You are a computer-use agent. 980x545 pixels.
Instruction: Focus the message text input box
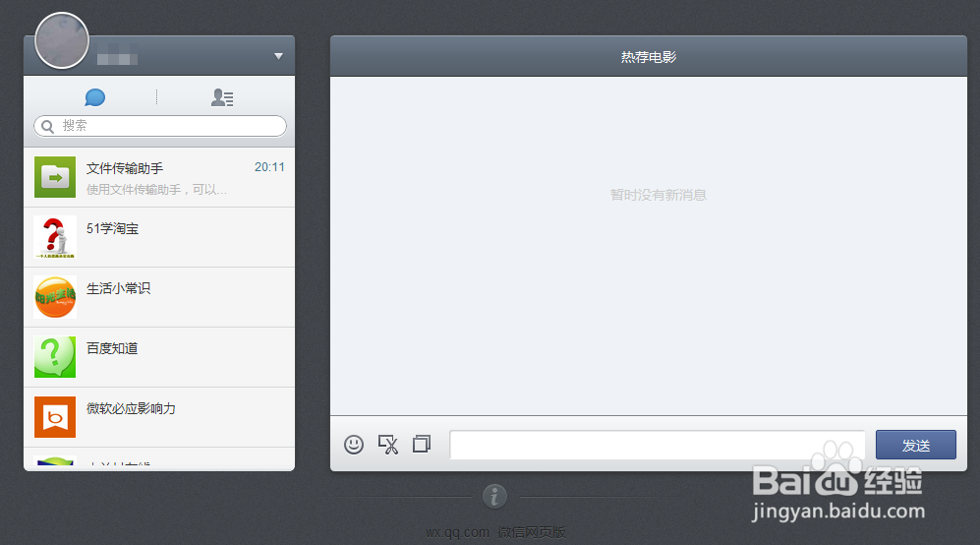pos(658,445)
